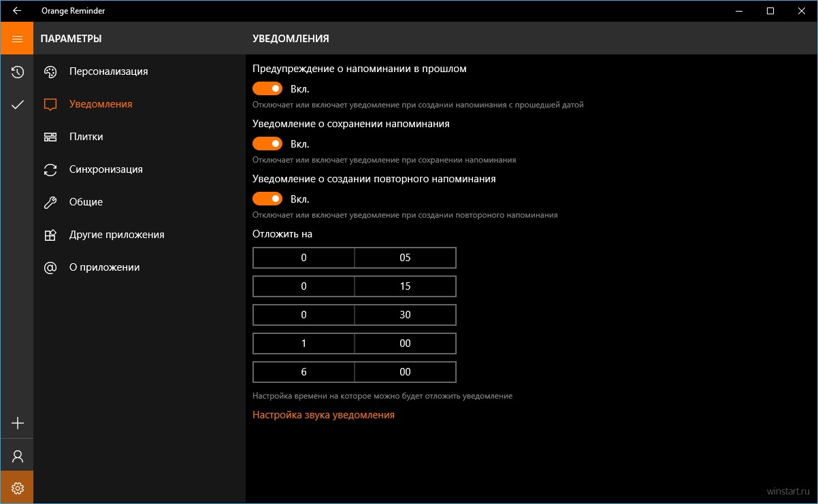Viewport: 818px width, 504px height.
Task: Toggle Уведомление о создании повторного напоминания switch
Action: point(267,199)
